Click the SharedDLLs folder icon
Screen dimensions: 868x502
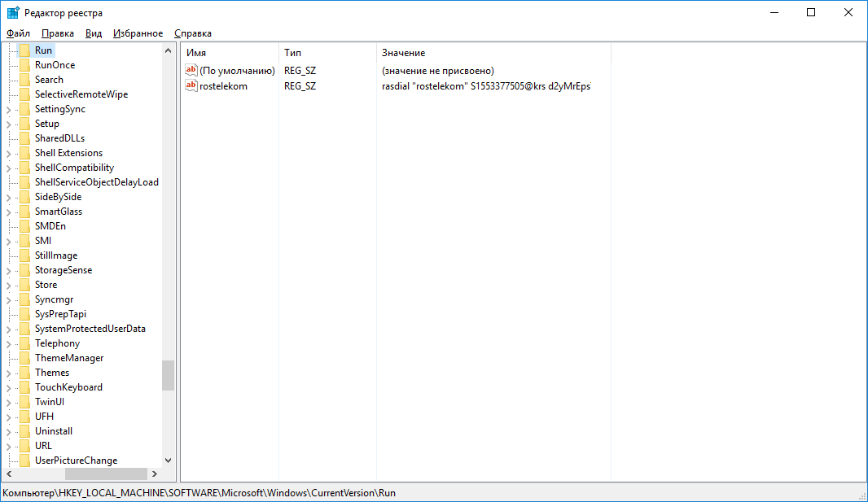point(25,138)
